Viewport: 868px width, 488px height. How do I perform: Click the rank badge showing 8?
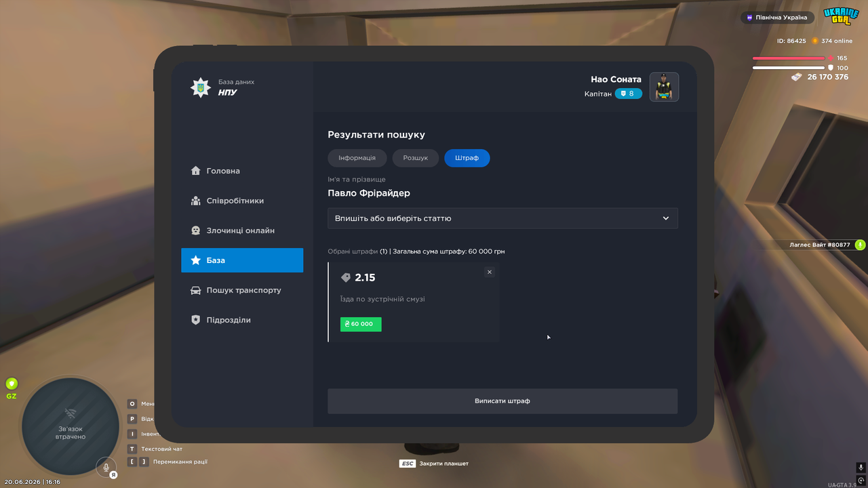pos(629,94)
